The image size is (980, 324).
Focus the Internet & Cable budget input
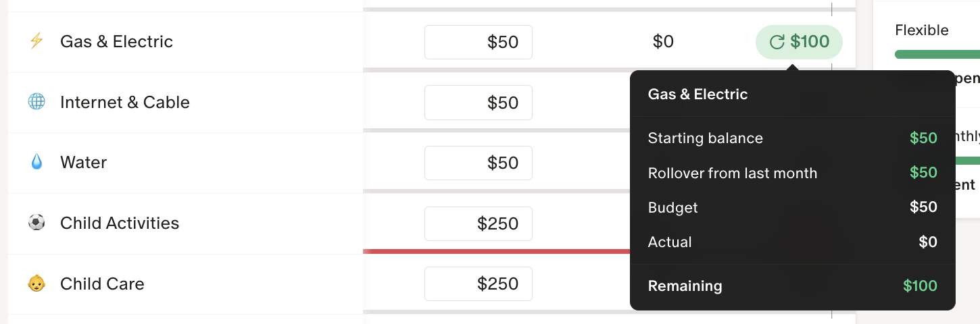click(x=479, y=103)
